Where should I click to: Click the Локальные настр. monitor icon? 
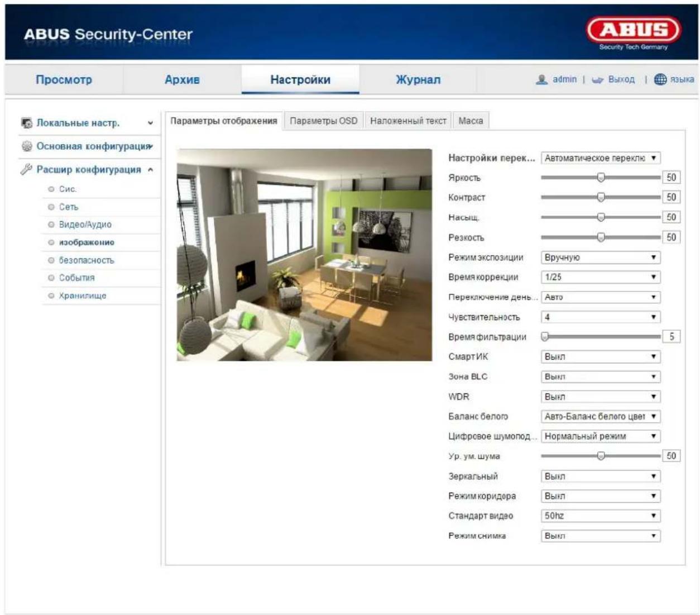click(x=26, y=123)
